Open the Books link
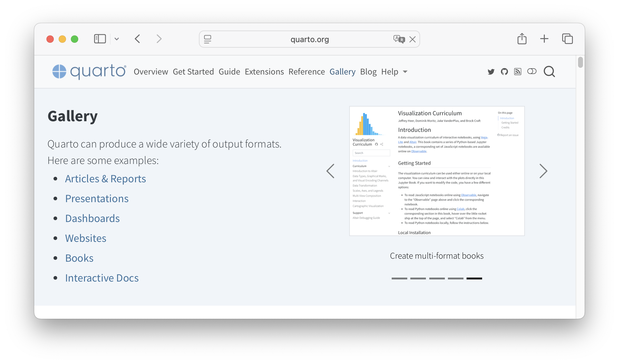Image resolution: width=619 pixels, height=364 pixels. pos(79,258)
